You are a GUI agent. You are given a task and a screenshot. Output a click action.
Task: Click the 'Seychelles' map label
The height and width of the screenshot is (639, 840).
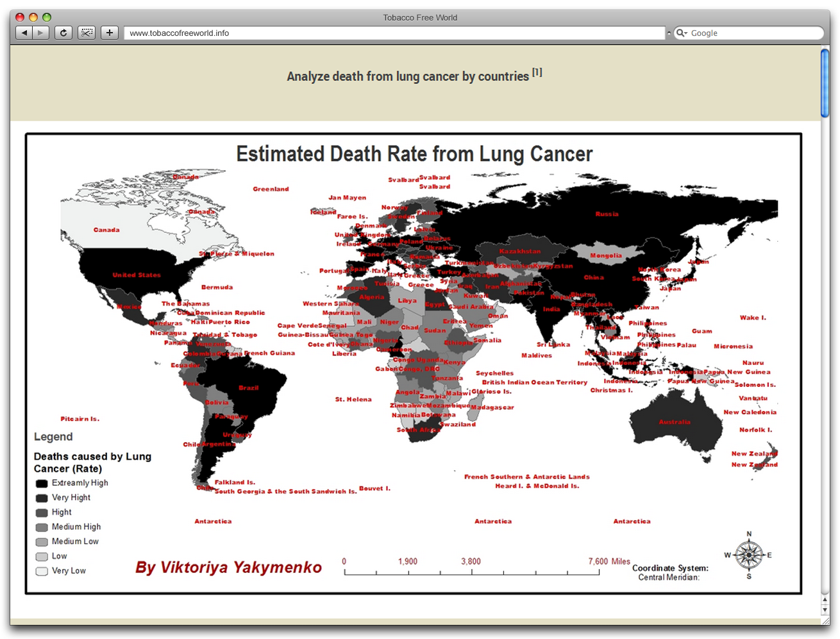[494, 373]
